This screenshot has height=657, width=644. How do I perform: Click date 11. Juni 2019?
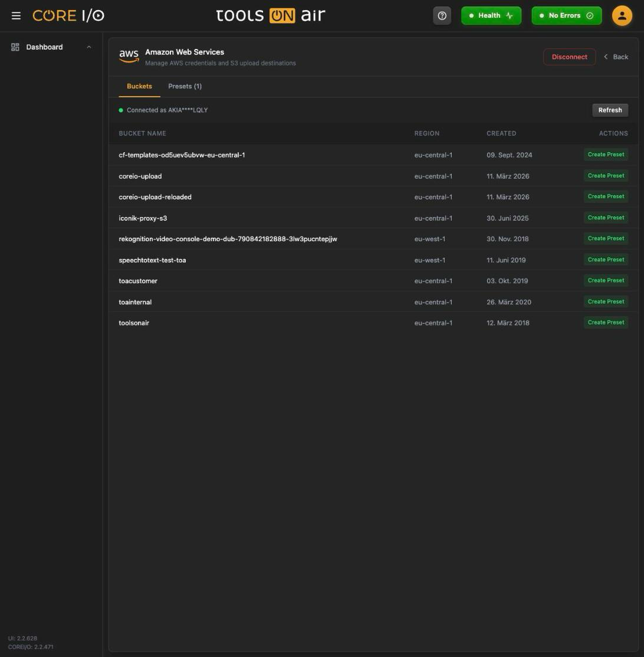tap(506, 259)
